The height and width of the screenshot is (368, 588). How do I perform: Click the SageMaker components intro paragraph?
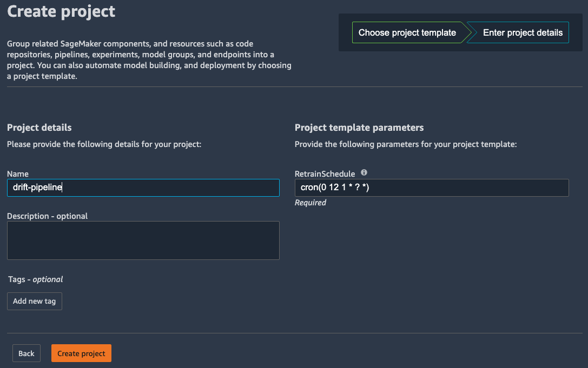tap(149, 60)
